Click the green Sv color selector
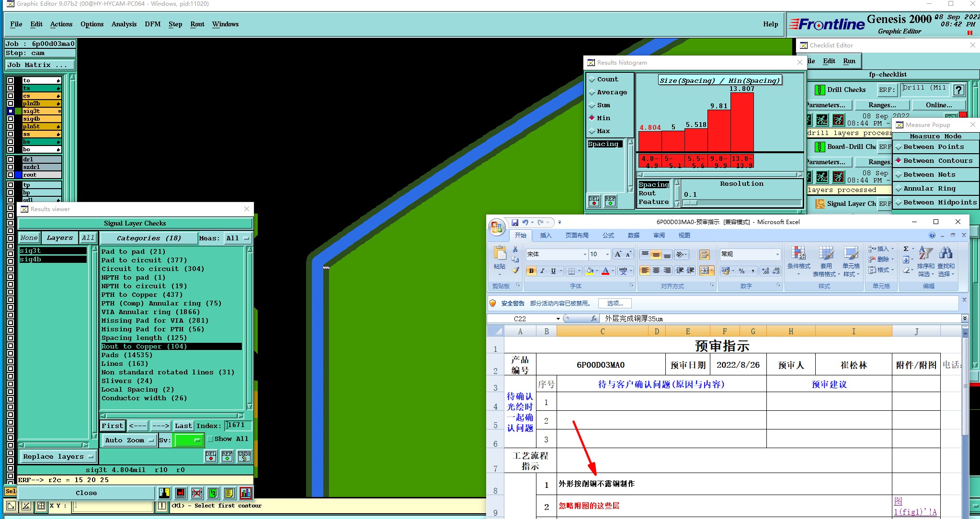This screenshot has height=519, width=980. 189,440
